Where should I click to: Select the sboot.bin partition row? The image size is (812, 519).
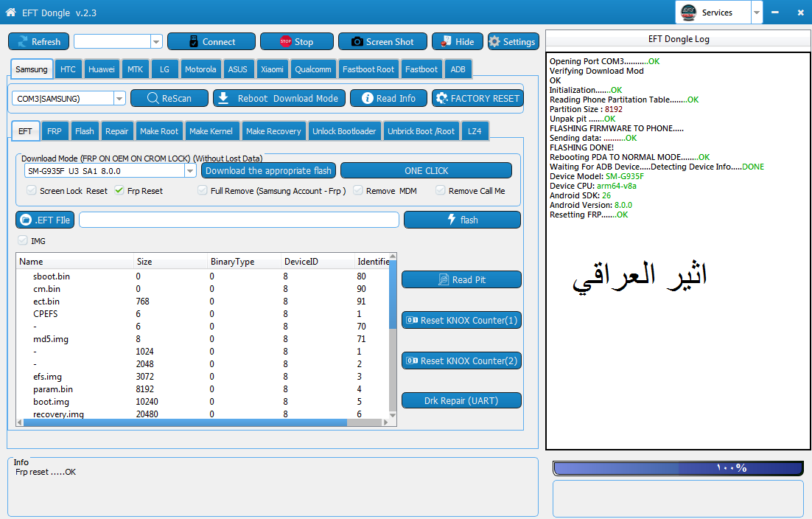(203, 276)
